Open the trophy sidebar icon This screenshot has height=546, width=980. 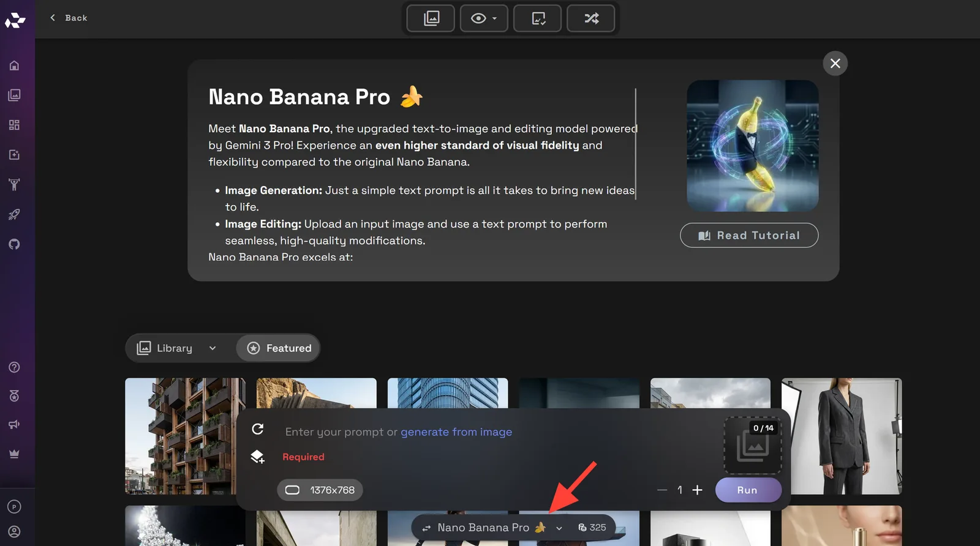14,184
